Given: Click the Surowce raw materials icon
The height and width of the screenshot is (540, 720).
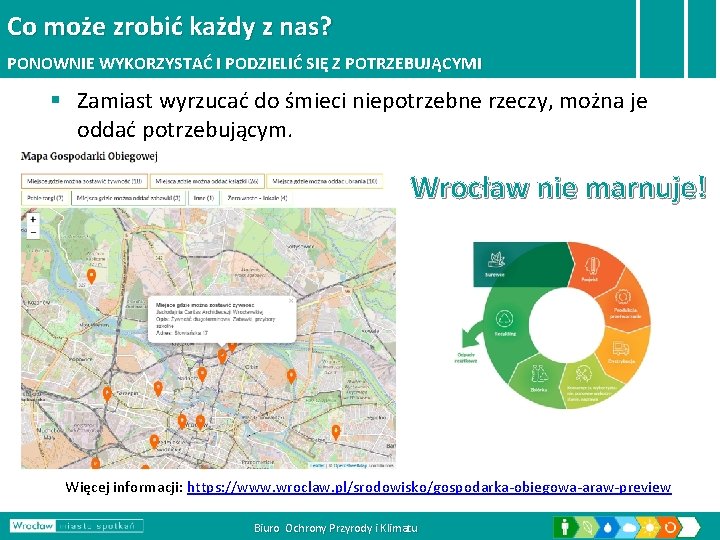Looking at the screenshot, I should tap(496, 260).
